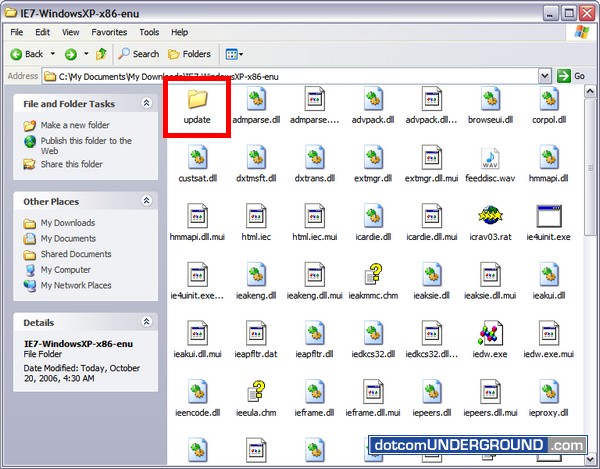Open the Favorites menu
This screenshot has width=600, height=469.
109,32
